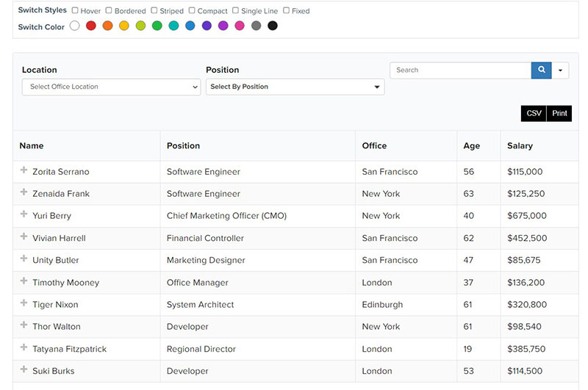
Task: Click the $320,800 salary value
Action: click(527, 305)
